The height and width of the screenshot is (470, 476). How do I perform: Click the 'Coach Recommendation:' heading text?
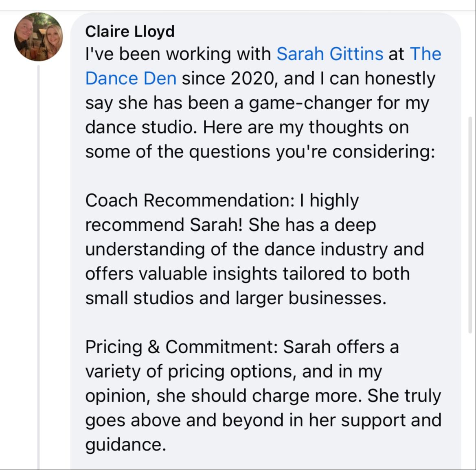coord(189,200)
